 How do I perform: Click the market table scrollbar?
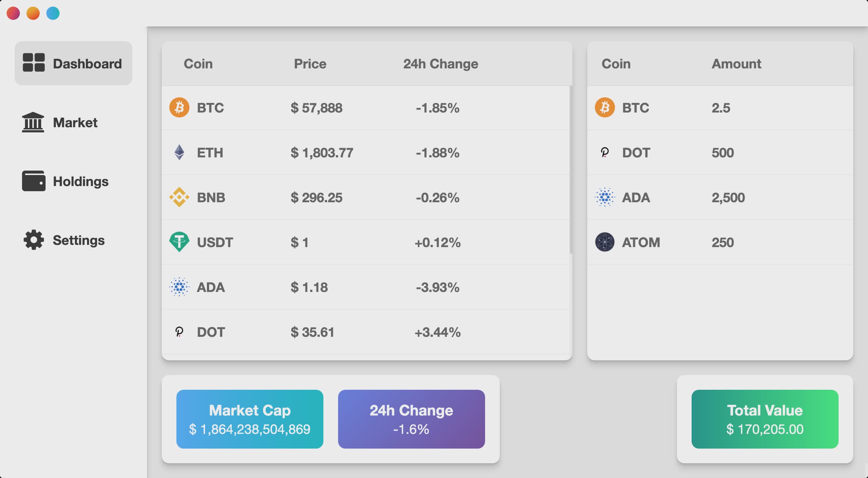tap(571, 169)
